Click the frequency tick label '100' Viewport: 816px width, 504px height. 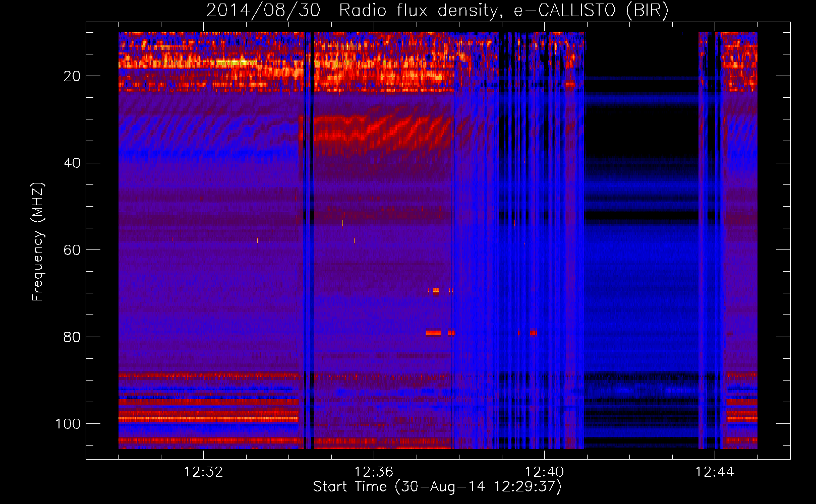68,424
